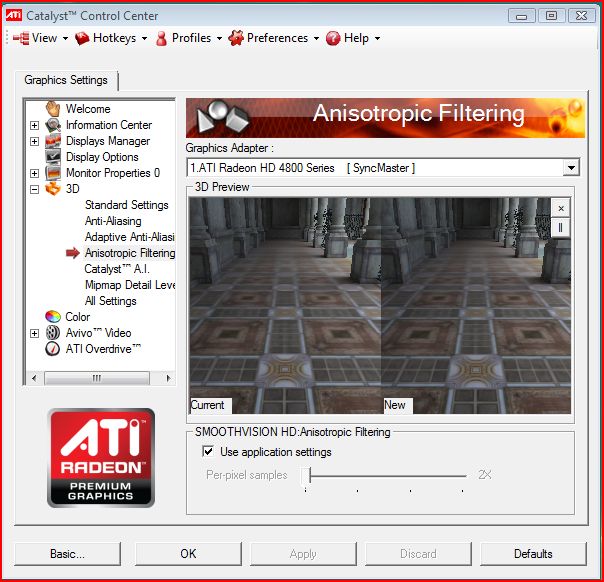Image resolution: width=604 pixels, height=582 pixels.
Task: Click the Profiles person icon
Action: 162,39
